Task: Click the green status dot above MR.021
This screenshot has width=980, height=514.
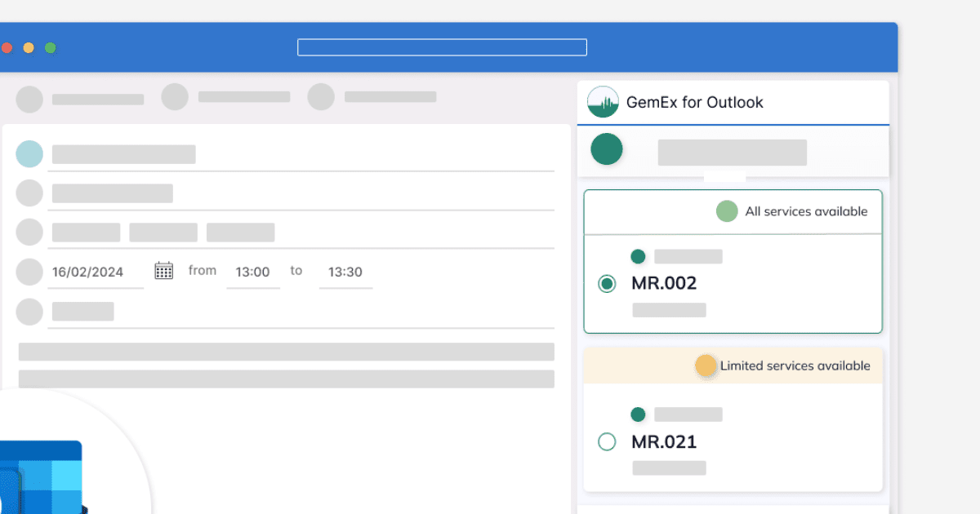Action: (x=638, y=414)
